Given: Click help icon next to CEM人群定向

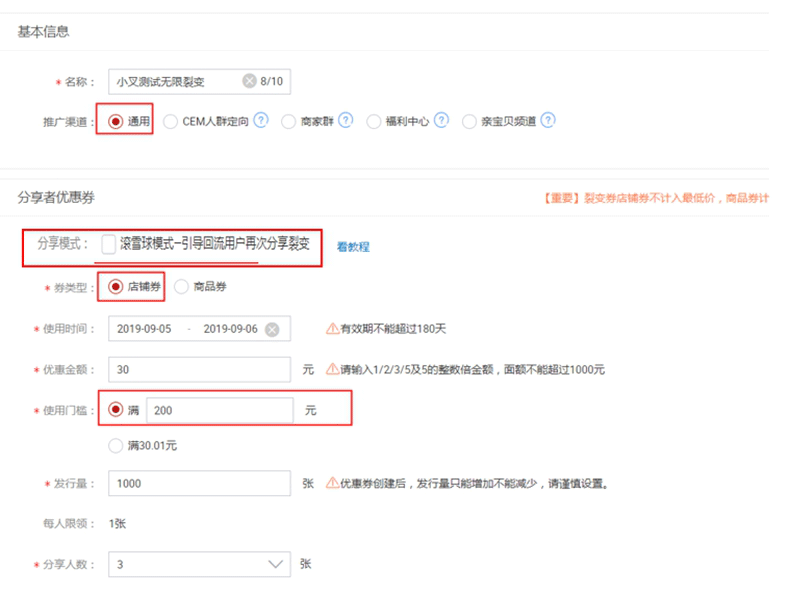Looking at the screenshot, I should click(x=261, y=121).
